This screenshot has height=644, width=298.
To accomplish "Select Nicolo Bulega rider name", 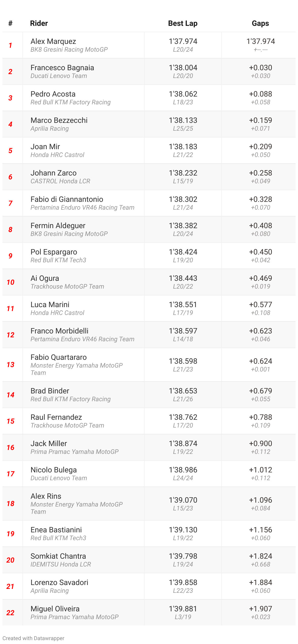I will [x=53, y=470].
